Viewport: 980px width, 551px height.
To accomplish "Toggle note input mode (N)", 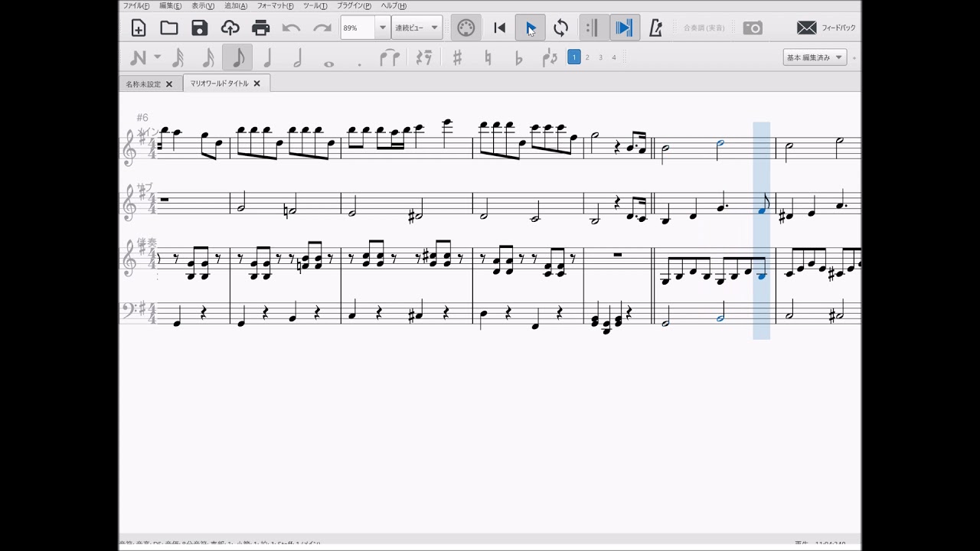I will [x=139, y=57].
